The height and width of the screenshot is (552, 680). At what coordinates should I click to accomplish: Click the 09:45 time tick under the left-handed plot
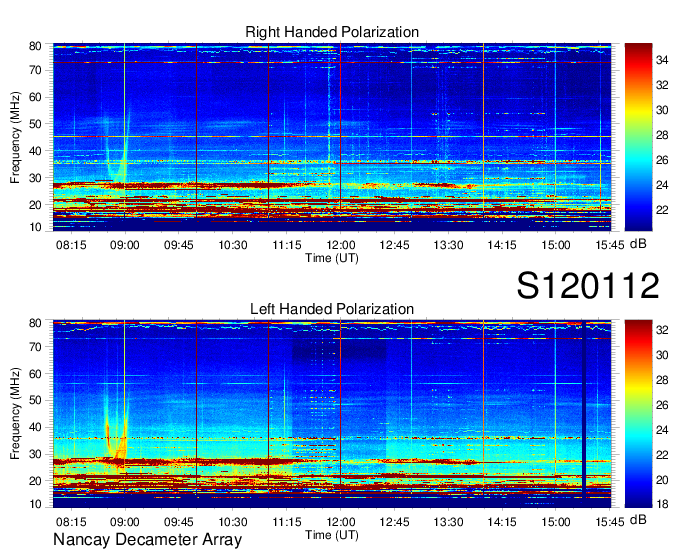[179, 522]
